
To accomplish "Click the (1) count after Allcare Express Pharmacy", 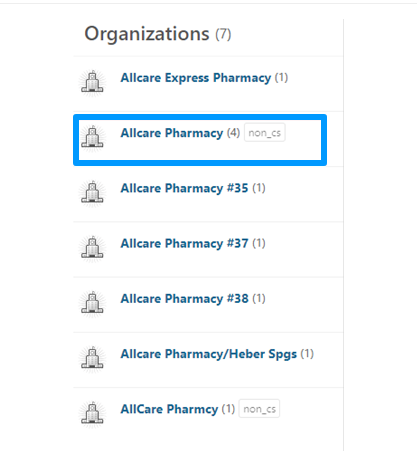I will [281, 78].
